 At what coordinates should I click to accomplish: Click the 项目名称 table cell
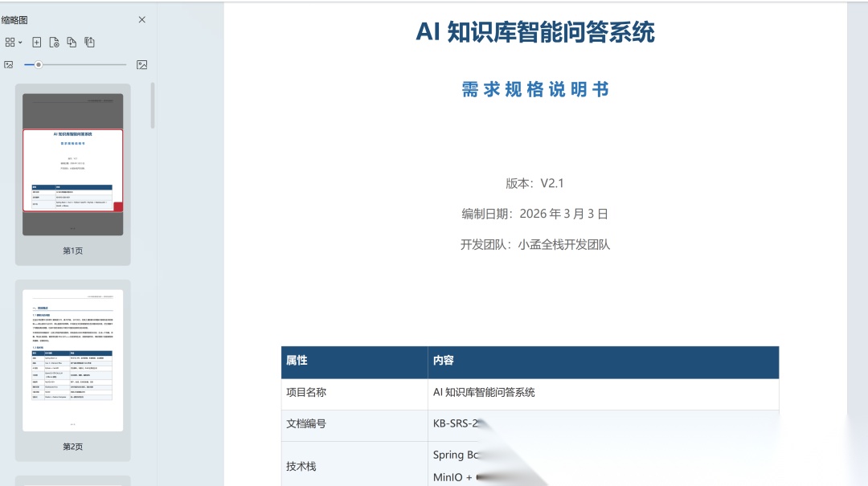[354, 394]
